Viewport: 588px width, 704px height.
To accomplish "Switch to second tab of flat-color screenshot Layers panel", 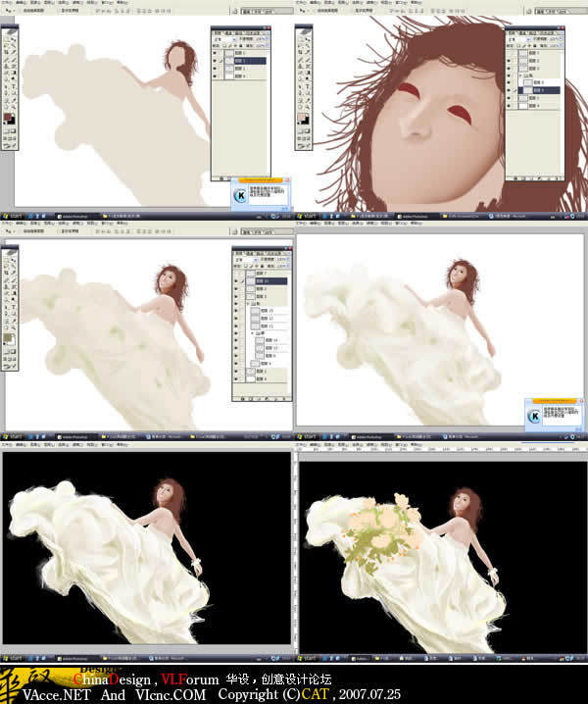I will (229, 32).
